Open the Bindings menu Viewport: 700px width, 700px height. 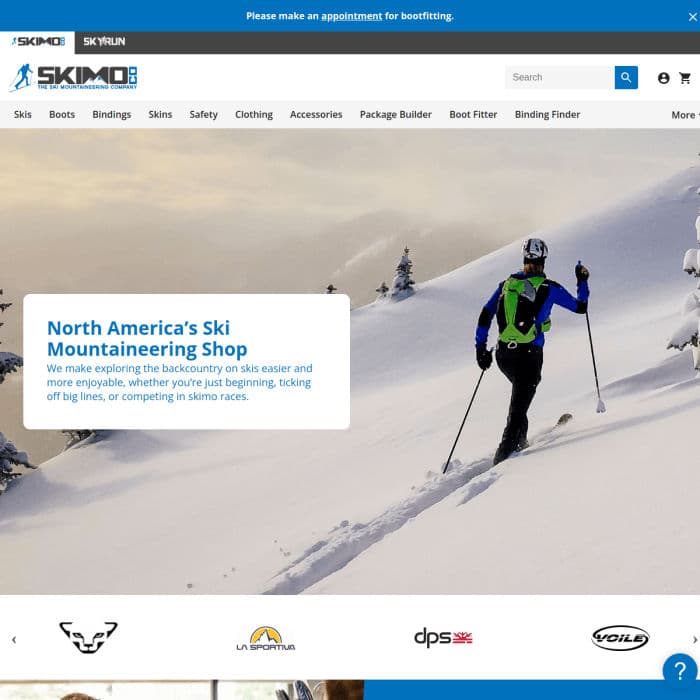tap(112, 115)
